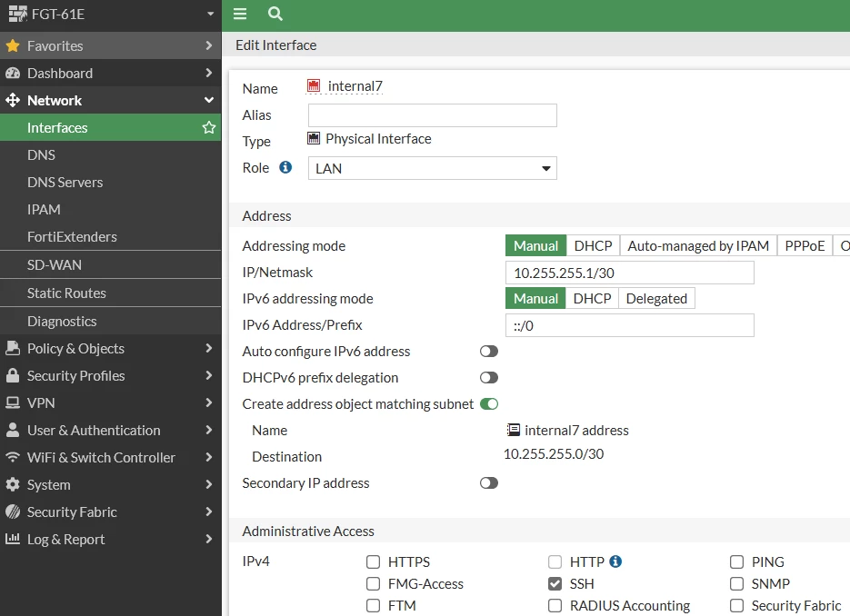This screenshot has width=850, height=616.
Task: Click the HTTP info icon
Action: [x=615, y=561]
